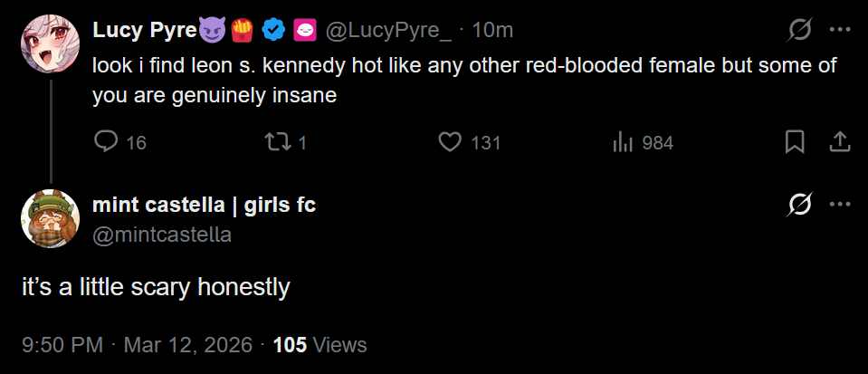Open the @LucyPyre_ handle link
This screenshot has width=868, height=374.
[x=387, y=31]
